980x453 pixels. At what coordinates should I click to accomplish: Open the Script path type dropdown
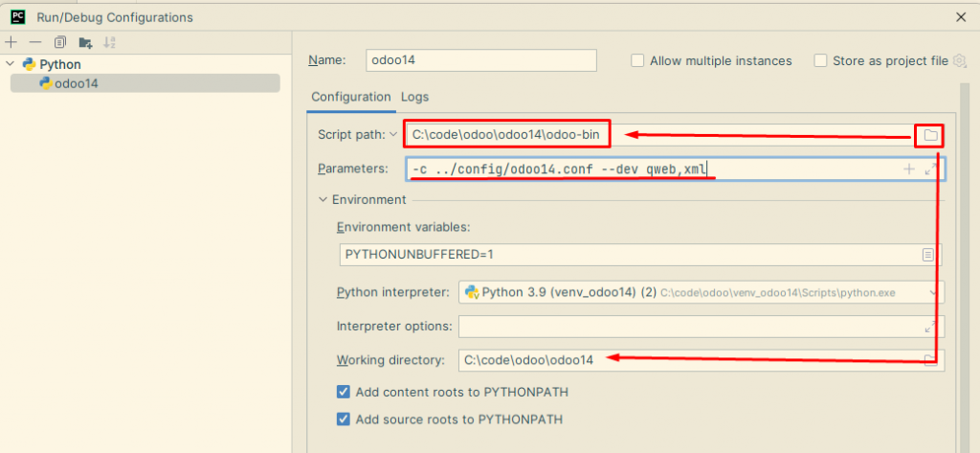393,134
